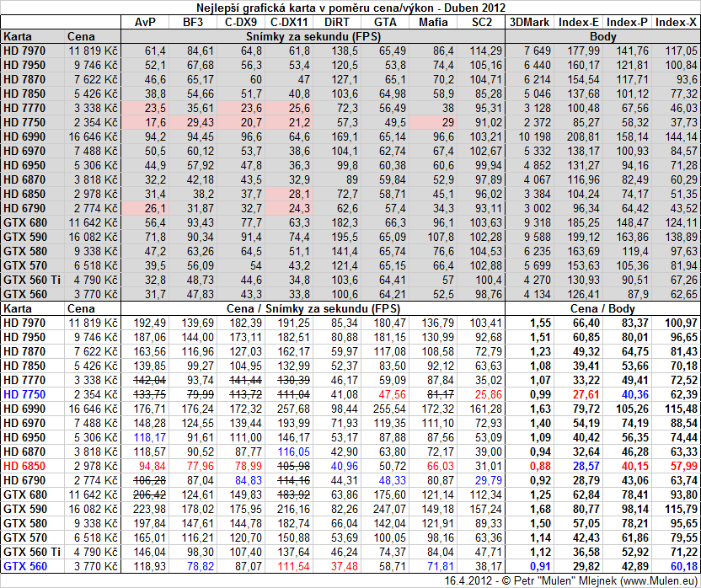Select the red value 27,61
701x588 pixels.
(x=586, y=394)
